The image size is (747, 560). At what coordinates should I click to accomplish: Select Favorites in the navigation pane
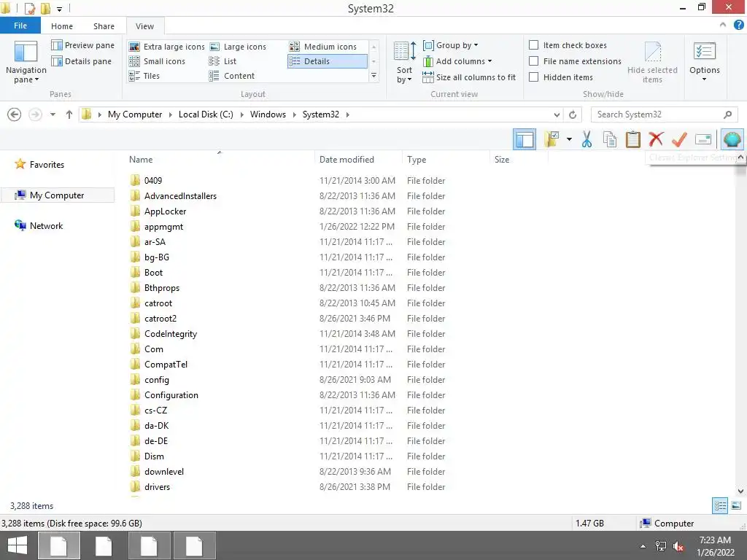tap(47, 165)
